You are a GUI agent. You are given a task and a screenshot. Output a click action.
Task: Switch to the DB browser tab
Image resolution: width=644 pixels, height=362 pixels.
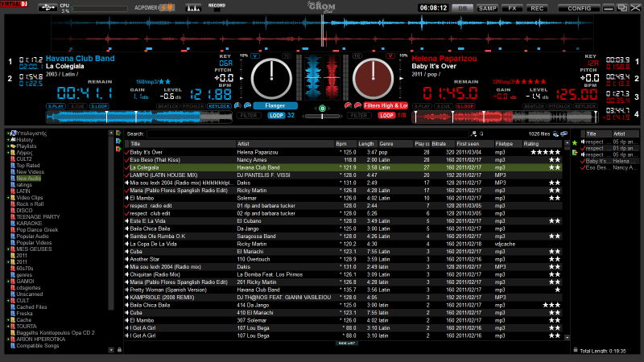[x=462, y=8]
